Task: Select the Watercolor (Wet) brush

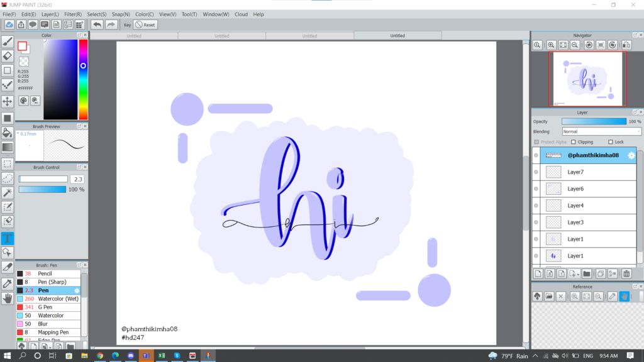Action: [48, 299]
